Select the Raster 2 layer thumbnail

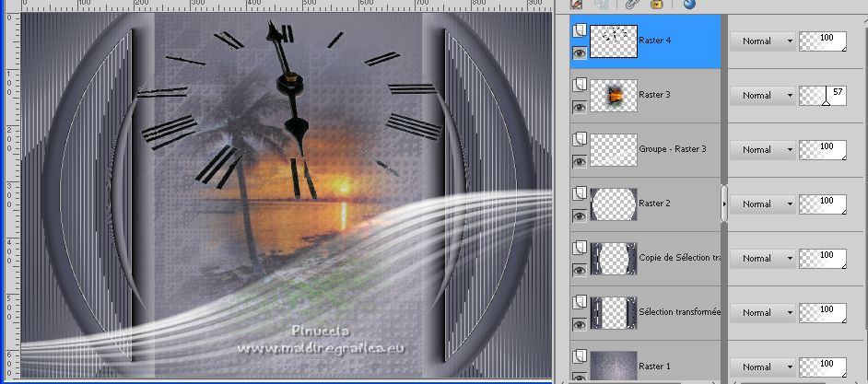click(614, 204)
